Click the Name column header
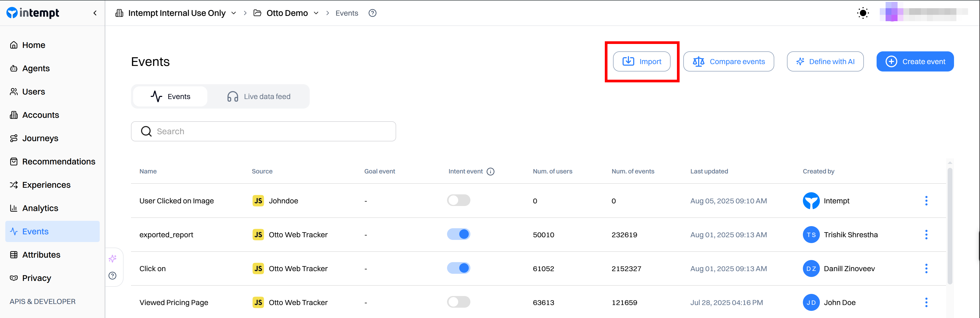This screenshot has height=318, width=980. point(148,171)
